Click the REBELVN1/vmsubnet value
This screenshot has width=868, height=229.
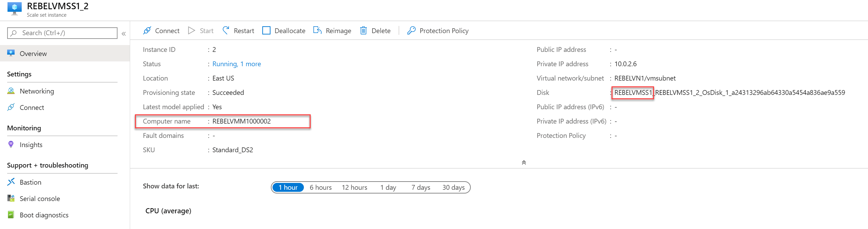tap(645, 78)
